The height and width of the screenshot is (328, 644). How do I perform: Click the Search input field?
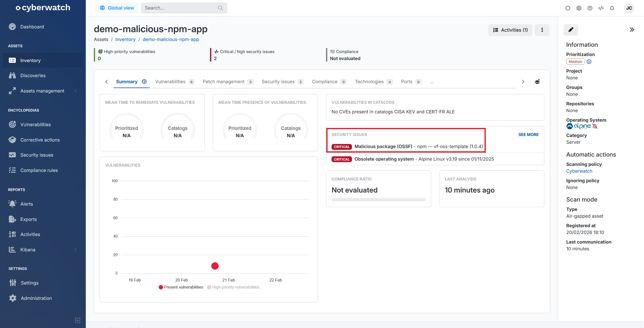click(180, 8)
